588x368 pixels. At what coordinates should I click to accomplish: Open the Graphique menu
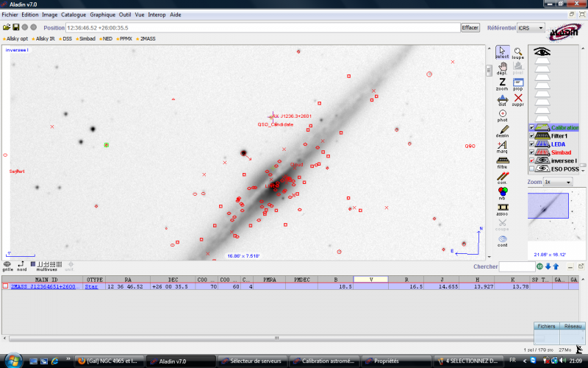[103, 15]
